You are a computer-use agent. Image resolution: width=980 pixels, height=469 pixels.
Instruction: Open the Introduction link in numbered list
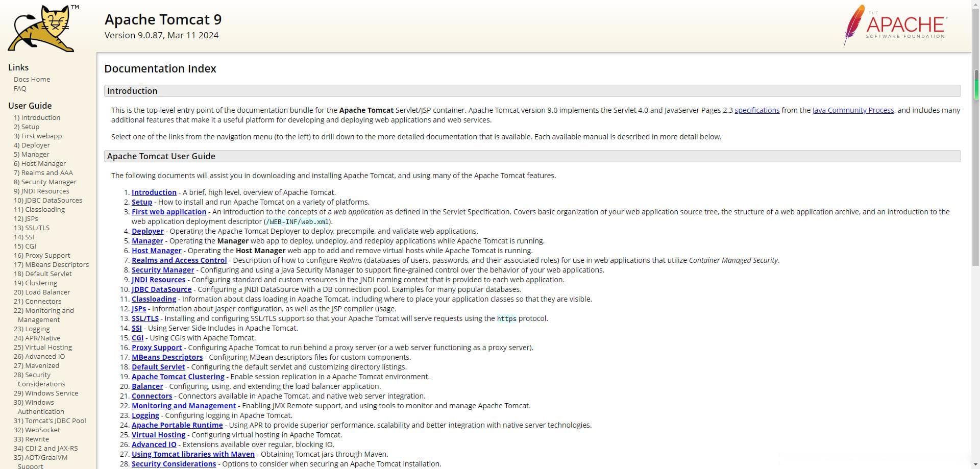coord(154,192)
